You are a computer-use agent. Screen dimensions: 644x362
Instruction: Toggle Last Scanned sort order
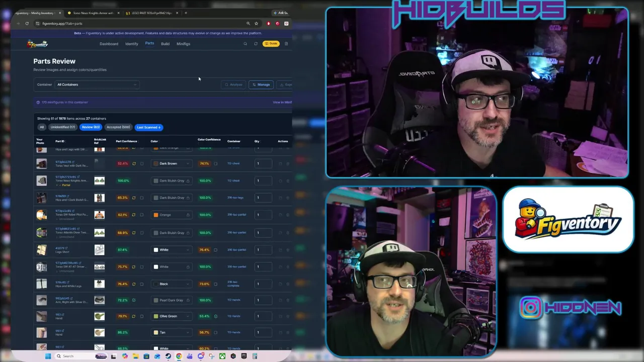click(x=148, y=127)
